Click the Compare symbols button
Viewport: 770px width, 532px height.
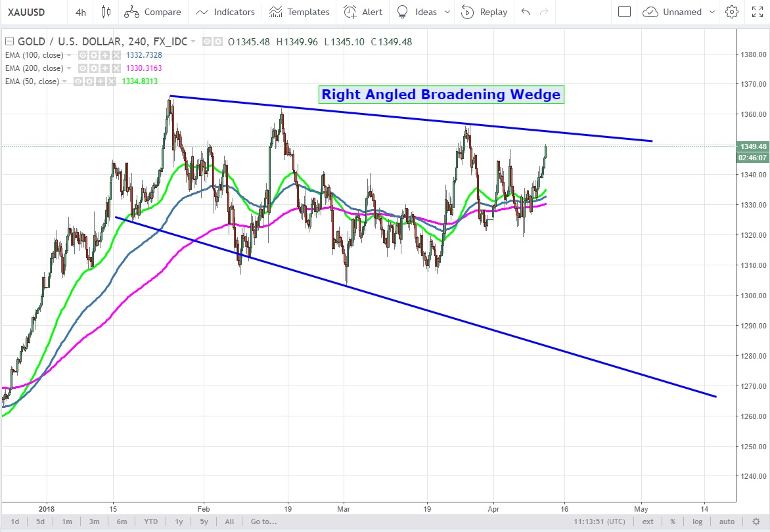point(154,12)
